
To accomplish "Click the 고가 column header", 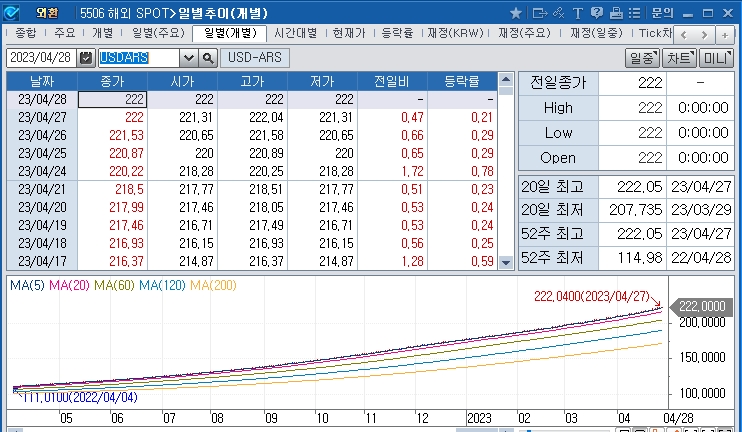I will click(253, 81).
